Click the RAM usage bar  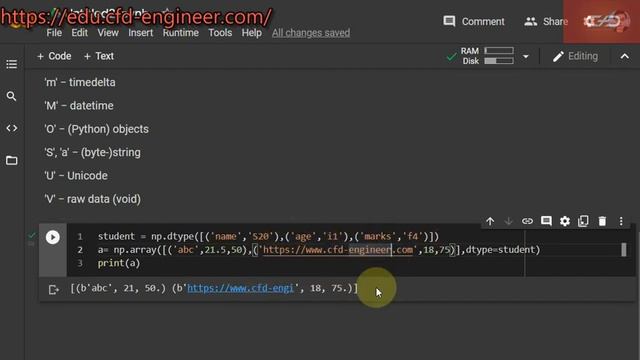tap(499, 51)
